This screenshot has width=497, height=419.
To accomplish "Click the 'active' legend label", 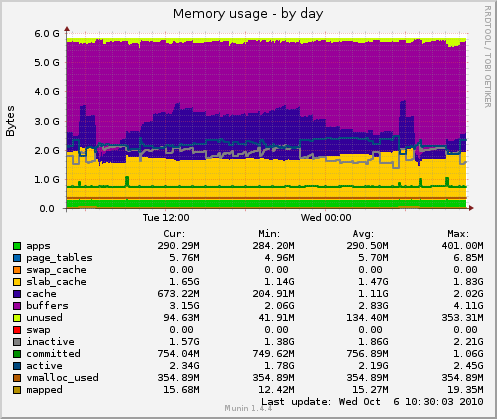I will 44,366.
